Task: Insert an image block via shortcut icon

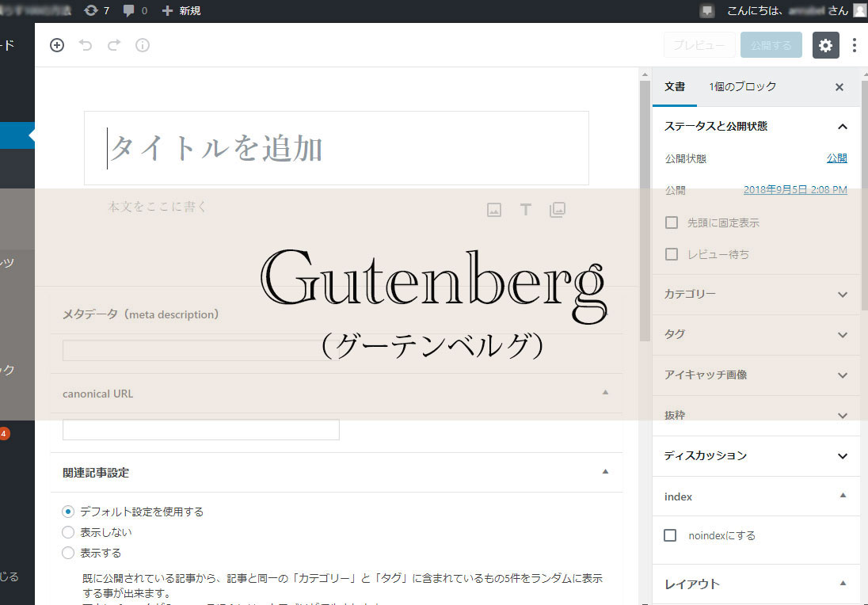Action: click(494, 210)
